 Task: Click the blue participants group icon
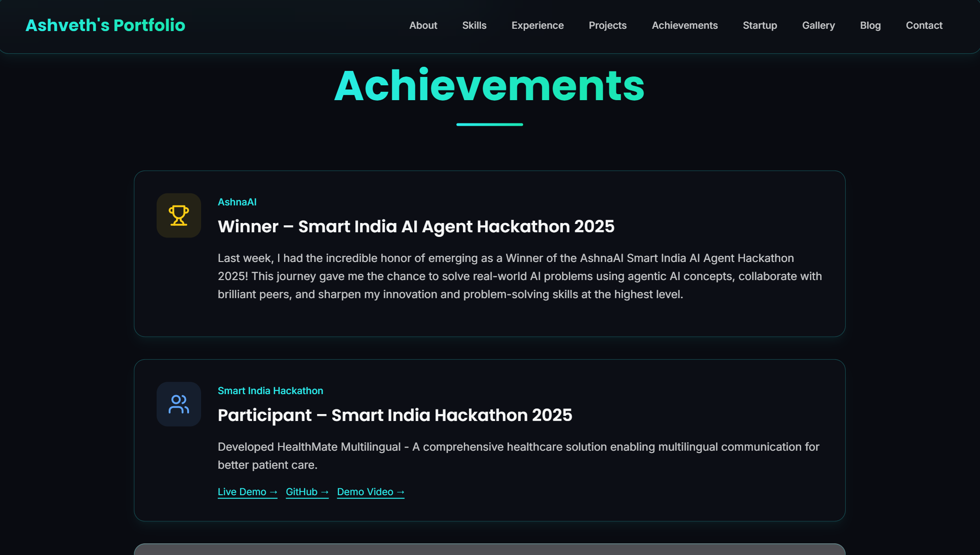[x=178, y=404]
